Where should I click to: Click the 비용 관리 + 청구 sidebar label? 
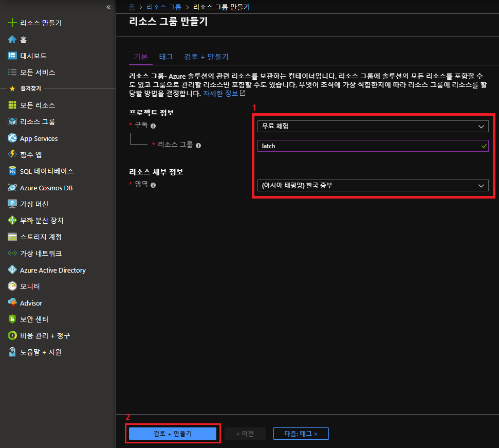tap(45, 336)
